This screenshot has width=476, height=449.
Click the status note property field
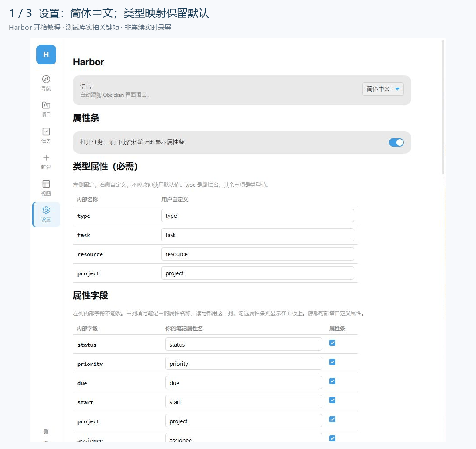click(243, 345)
